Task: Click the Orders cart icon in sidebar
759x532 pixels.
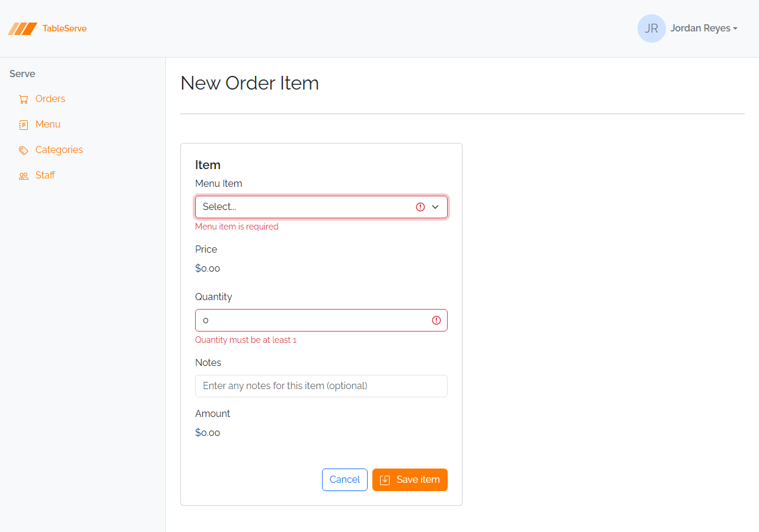Action: [x=24, y=99]
